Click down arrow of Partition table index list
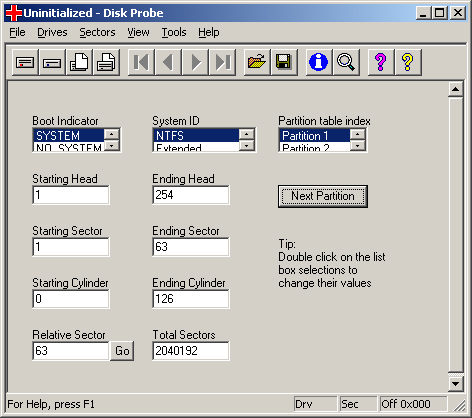 [358, 146]
